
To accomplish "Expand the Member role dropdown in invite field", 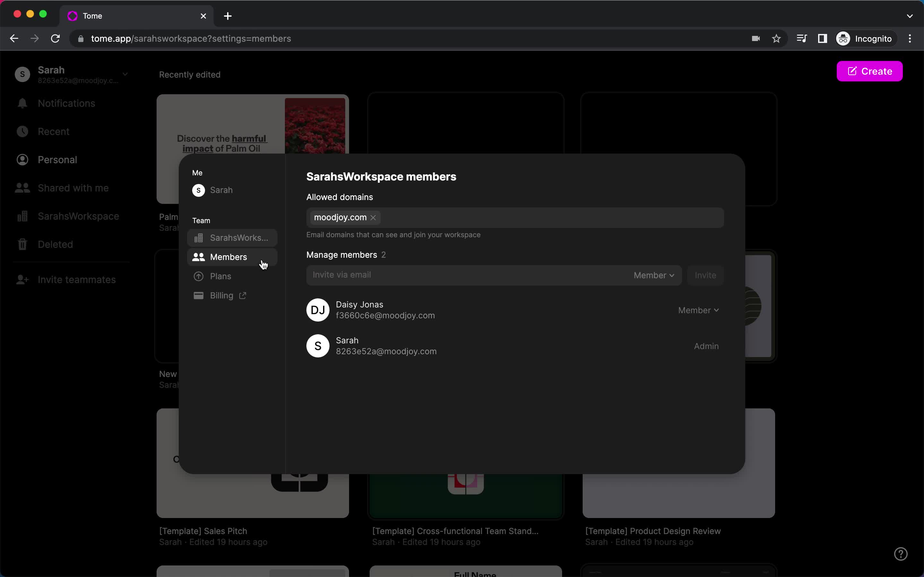I will tap(653, 275).
